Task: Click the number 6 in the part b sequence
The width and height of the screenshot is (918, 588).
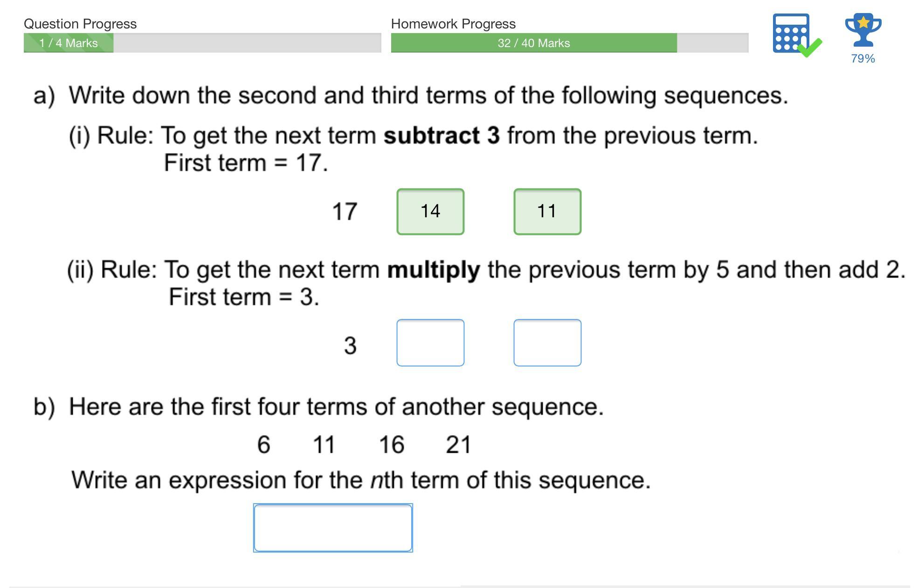Action: tap(263, 444)
